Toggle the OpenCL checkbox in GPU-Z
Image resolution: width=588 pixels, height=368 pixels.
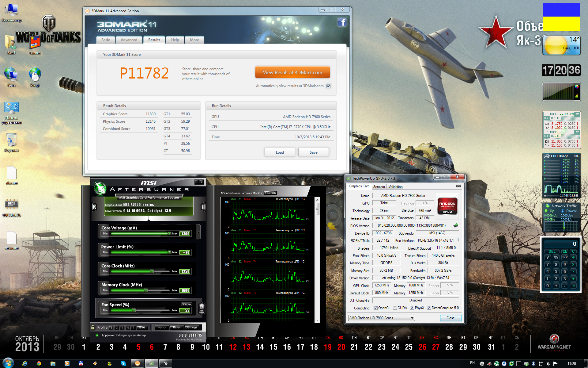point(375,308)
